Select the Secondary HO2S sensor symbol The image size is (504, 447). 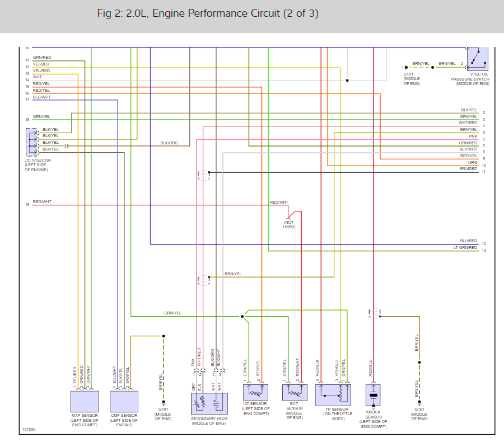point(209,404)
